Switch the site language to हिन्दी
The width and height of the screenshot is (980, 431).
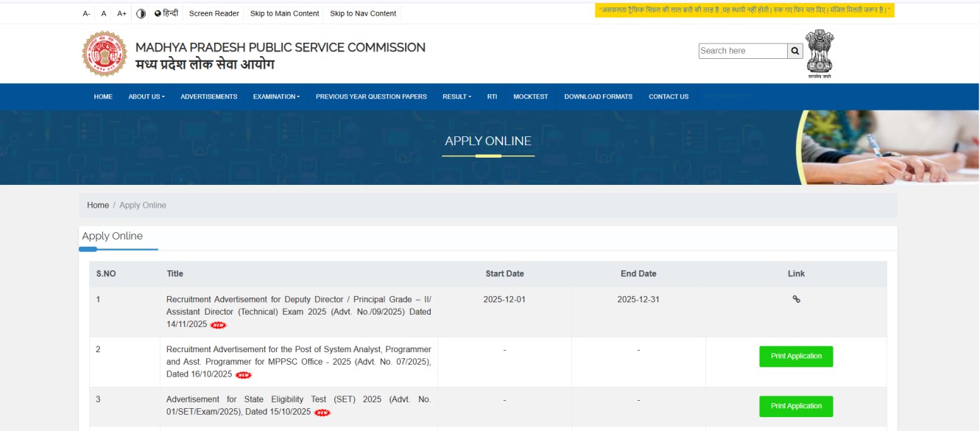172,13
